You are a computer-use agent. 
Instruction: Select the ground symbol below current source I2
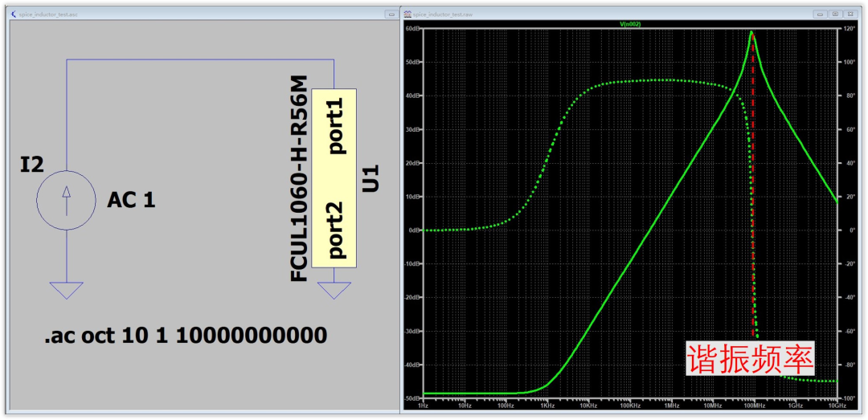pos(67,291)
